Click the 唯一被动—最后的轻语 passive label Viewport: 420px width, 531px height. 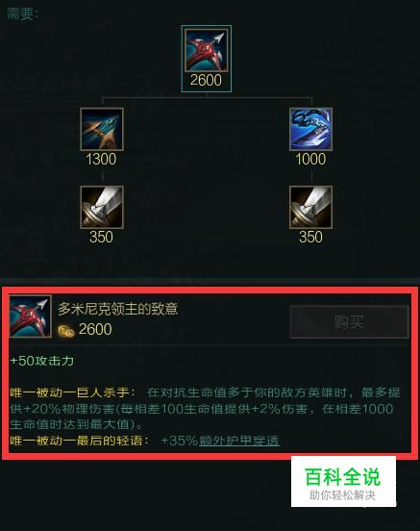coord(79,441)
